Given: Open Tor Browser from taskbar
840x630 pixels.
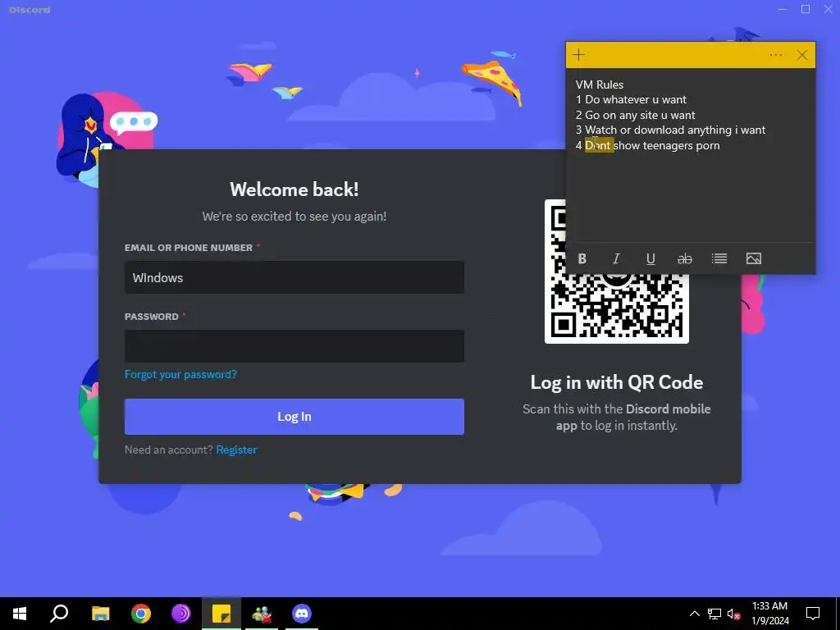Looking at the screenshot, I should coord(181,614).
